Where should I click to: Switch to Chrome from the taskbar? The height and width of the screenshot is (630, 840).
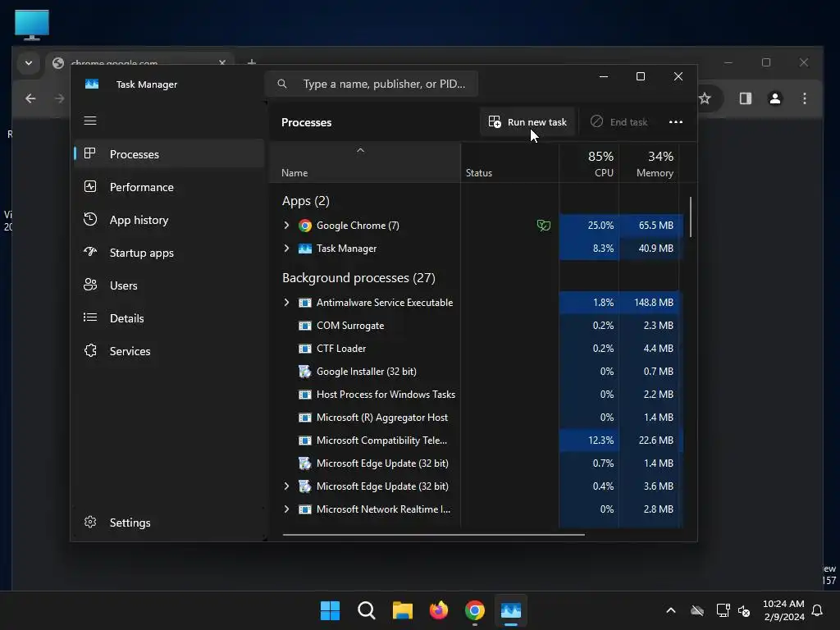coord(475,610)
